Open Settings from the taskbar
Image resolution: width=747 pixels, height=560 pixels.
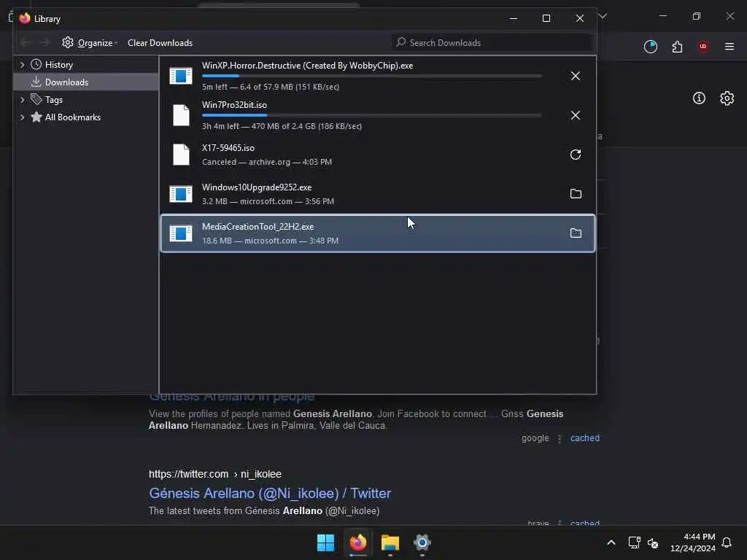422,542
